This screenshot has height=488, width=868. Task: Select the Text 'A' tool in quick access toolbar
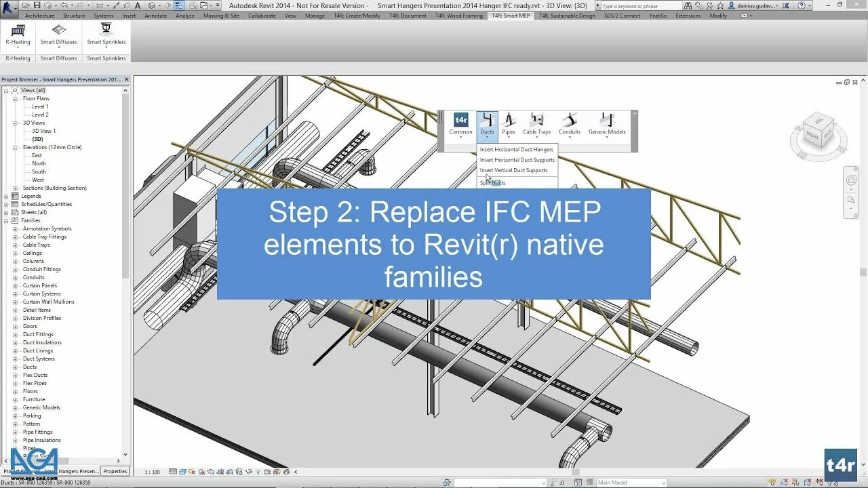138,5
